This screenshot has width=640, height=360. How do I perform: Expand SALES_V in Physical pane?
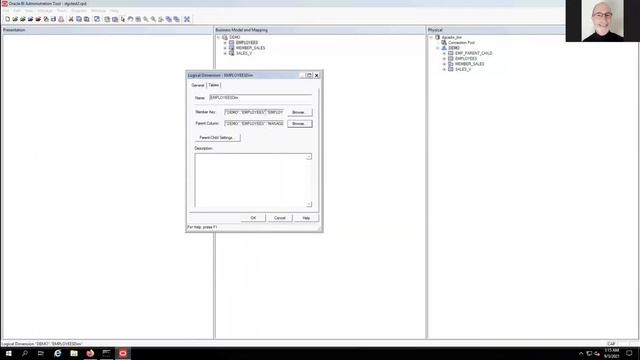point(444,69)
